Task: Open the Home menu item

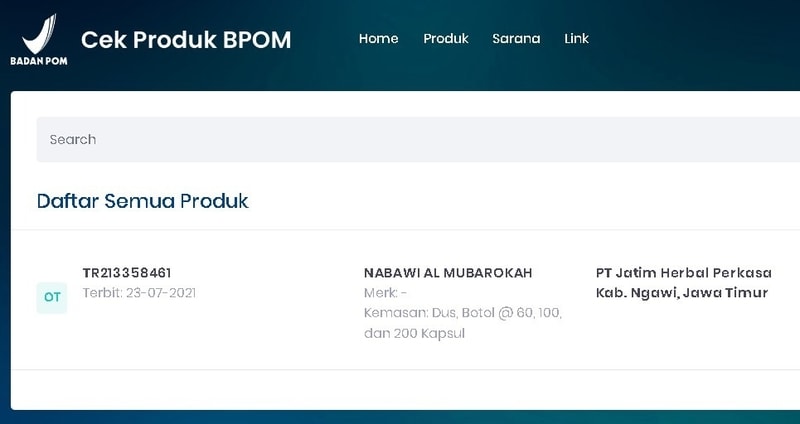Action: click(379, 39)
